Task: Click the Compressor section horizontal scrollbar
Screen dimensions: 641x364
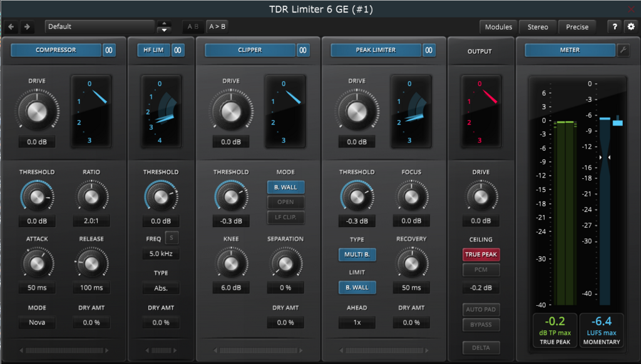Action: (x=64, y=350)
